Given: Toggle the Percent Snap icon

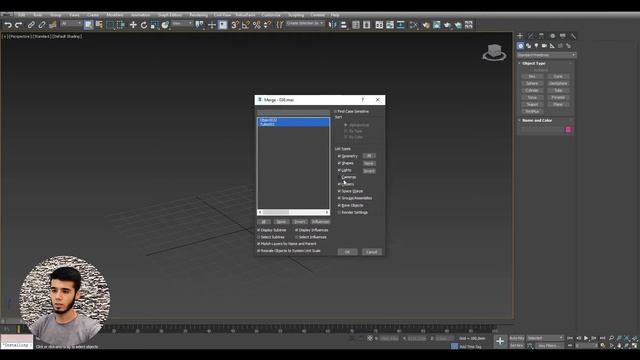Looking at the screenshot, I should [x=256, y=25].
